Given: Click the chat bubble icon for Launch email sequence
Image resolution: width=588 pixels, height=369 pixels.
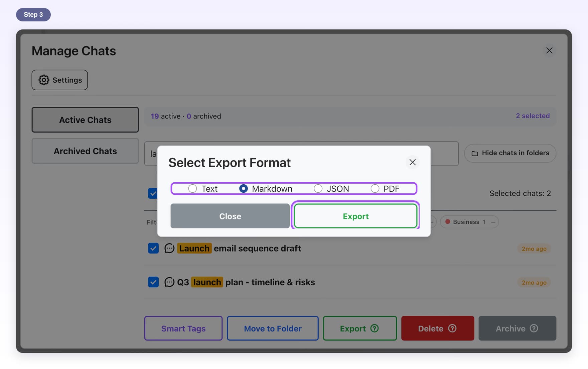Looking at the screenshot, I should point(169,248).
